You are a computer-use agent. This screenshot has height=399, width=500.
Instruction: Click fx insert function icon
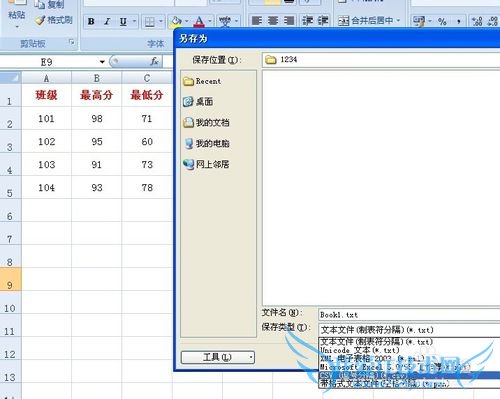tap(154, 61)
